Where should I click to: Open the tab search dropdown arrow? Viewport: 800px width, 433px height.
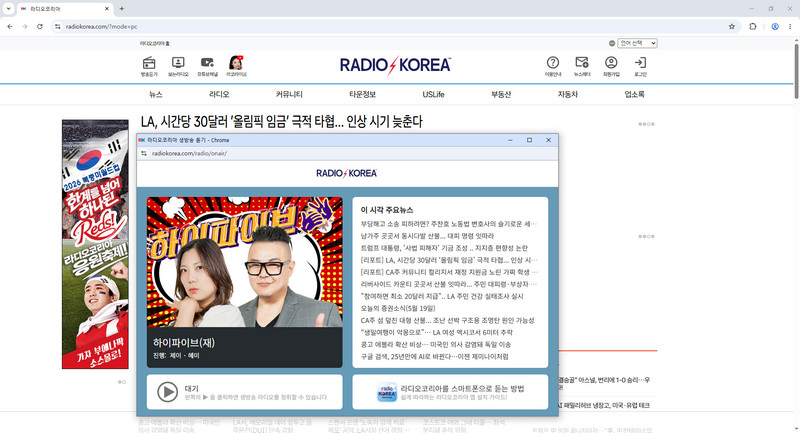coord(8,9)
